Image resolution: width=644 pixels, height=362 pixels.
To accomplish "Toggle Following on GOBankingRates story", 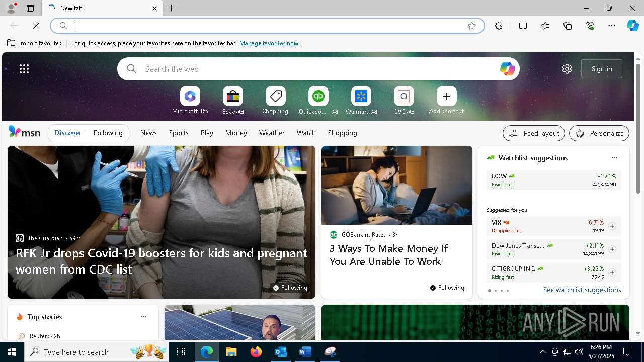I will click(447, 288).
